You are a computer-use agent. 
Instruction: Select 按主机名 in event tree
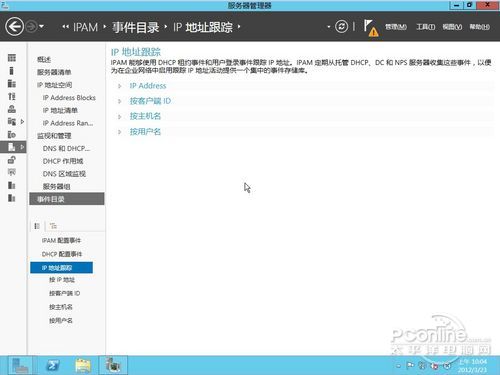click(x=60, y=307)
